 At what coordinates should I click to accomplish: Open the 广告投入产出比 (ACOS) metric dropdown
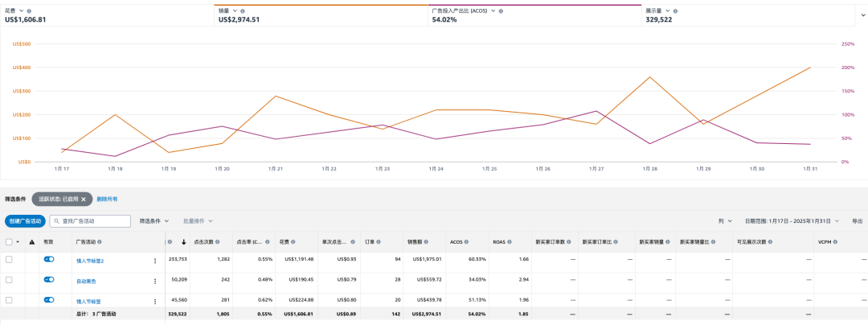click(x=493, y=11)
